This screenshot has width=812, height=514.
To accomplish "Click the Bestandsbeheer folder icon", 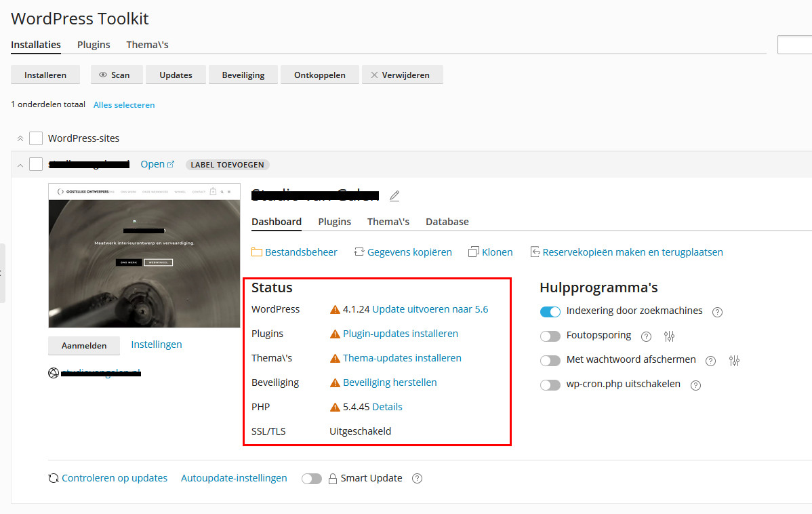I will [x=257, y=252].
